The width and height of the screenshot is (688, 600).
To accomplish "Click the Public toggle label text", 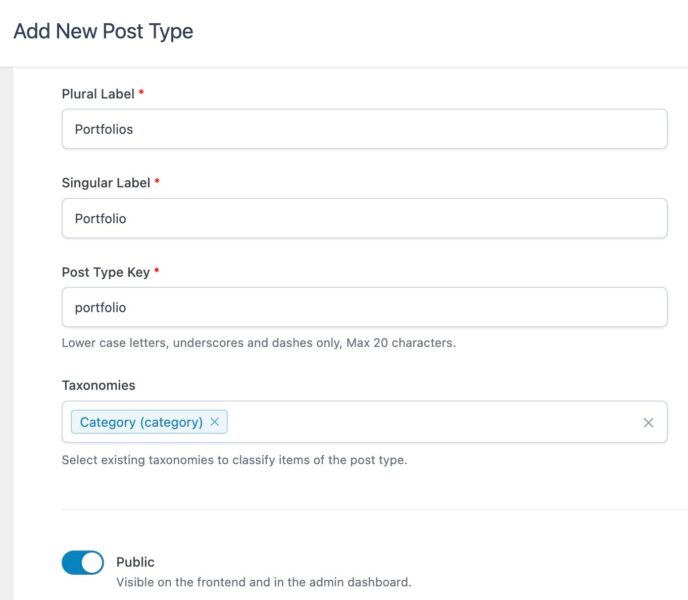I will pos(135,562).
